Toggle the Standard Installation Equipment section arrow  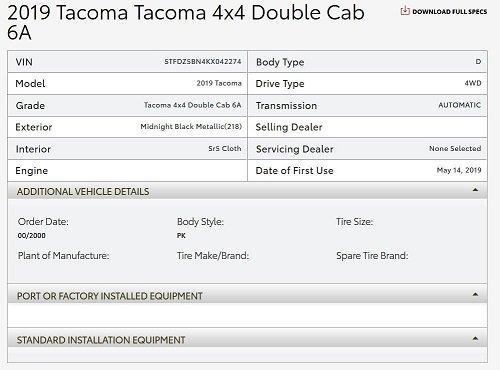coord(475,339)
